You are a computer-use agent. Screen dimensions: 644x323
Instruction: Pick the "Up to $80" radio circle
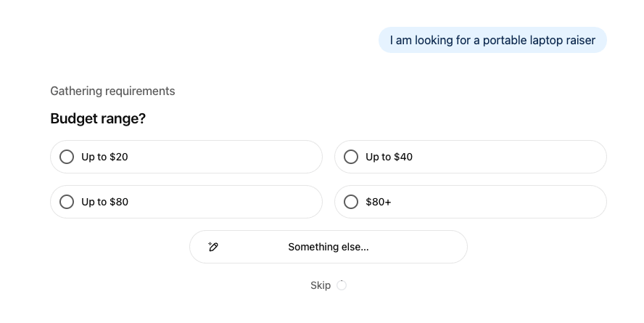[x=67, y=202]
